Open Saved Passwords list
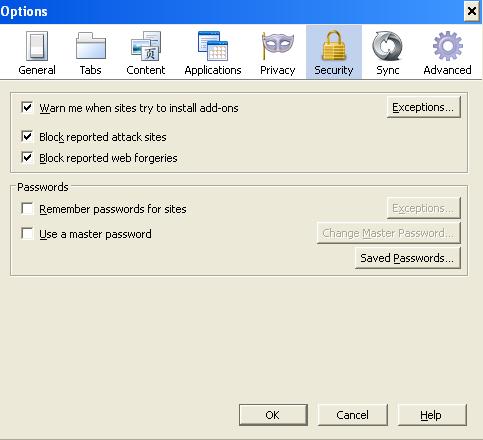This screenshot has width=483, height=440. click(408, 258)
